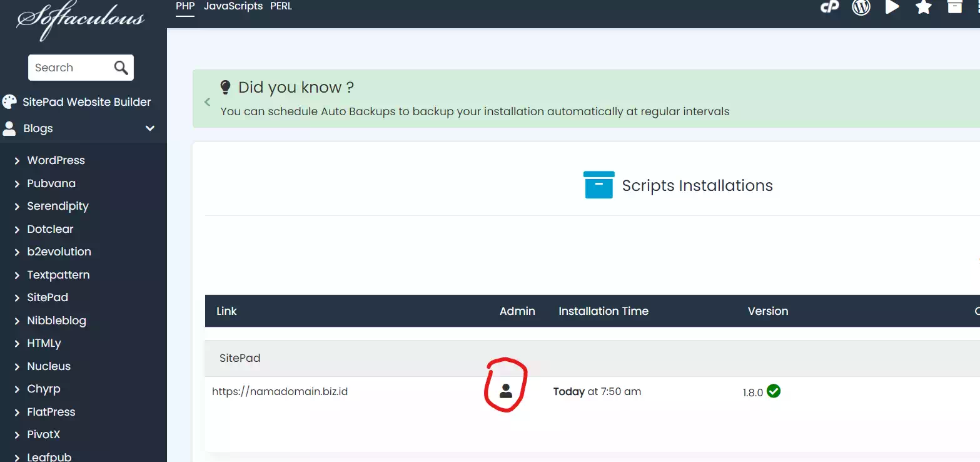The width and height of the screenshot is (980, 462).
Task: Click the green version check icon
Action: (x=774, y=391)
